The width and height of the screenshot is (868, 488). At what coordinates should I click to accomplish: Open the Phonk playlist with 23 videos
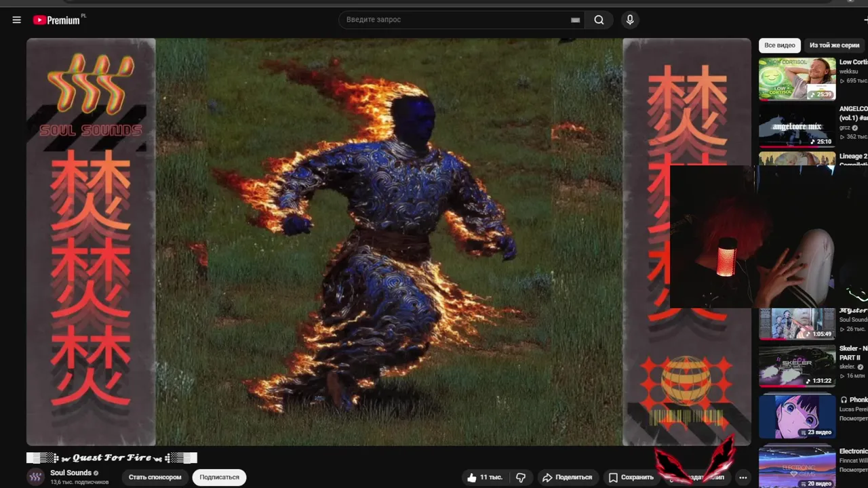coord(797,416)
